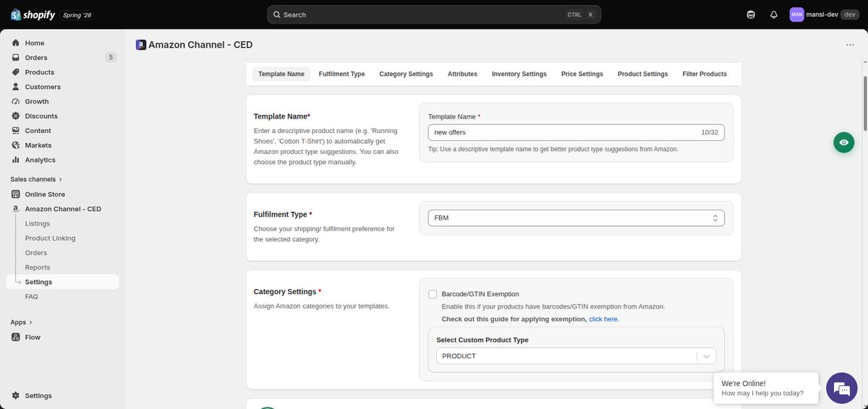Click the Analytics bar chart icon
868x409 pixels.
[16, 160]
